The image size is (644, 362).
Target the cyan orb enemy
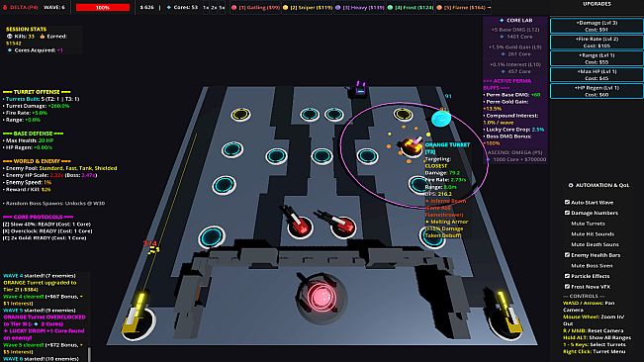[x=441, y=119]
